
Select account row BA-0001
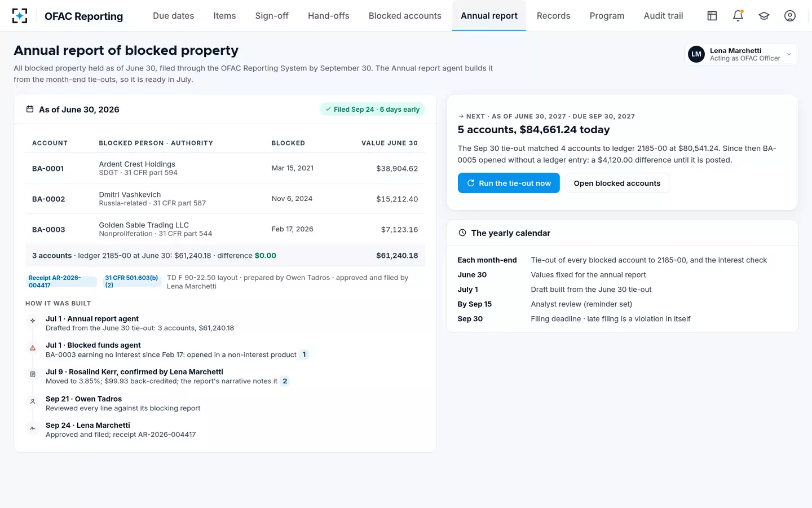point(225,168)
